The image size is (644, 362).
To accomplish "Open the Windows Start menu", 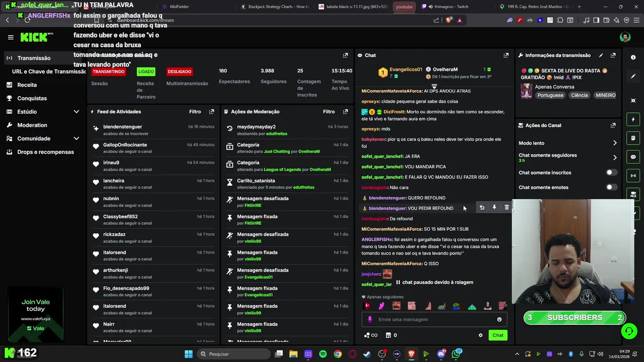I will pyautogui.click(x=188, y=354).
